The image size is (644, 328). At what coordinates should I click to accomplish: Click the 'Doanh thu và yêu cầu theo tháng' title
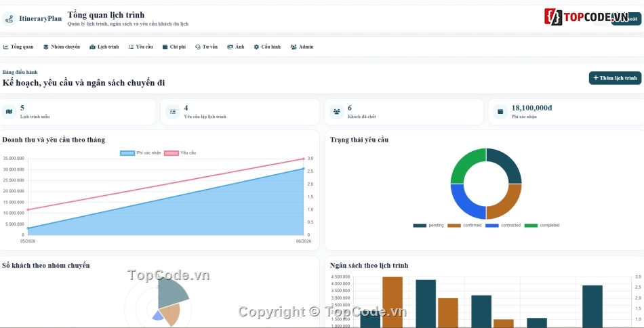tap(54, 140)
